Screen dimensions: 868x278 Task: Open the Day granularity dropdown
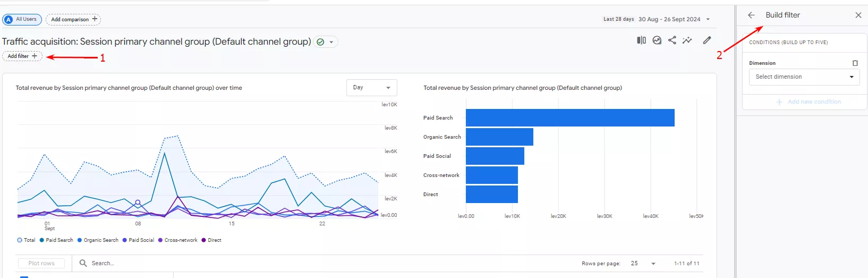(372, 88)
